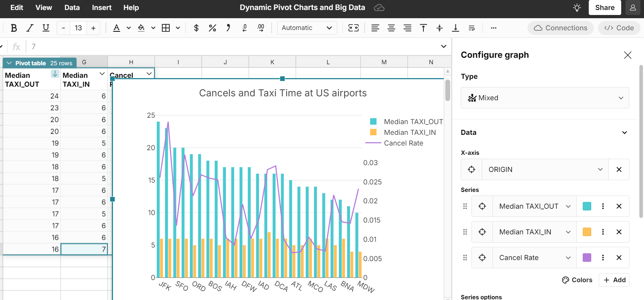
Task: Toggle italic text formatting
Action: (x=30, y=28)
